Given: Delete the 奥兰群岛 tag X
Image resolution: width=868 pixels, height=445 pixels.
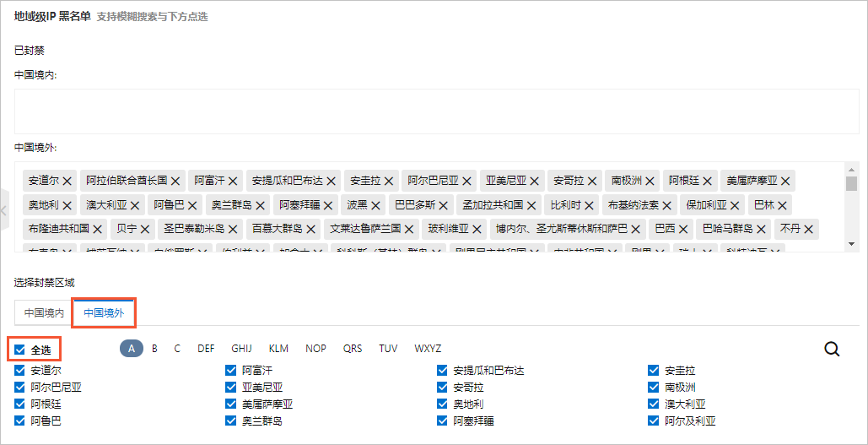Looking at the screenshot, I should [x=260, y=205].
